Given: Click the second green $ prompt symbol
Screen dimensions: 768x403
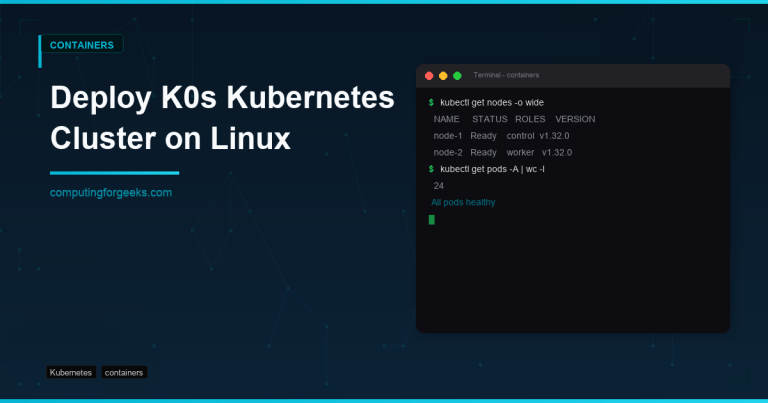Looking at the screenshot, I should (x=431, y=169).
